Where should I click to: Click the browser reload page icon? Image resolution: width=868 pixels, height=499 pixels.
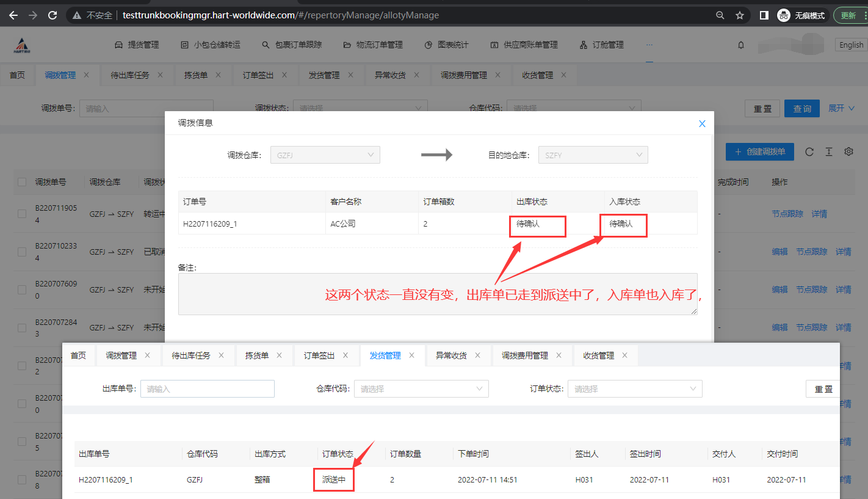tap(52, 15)
